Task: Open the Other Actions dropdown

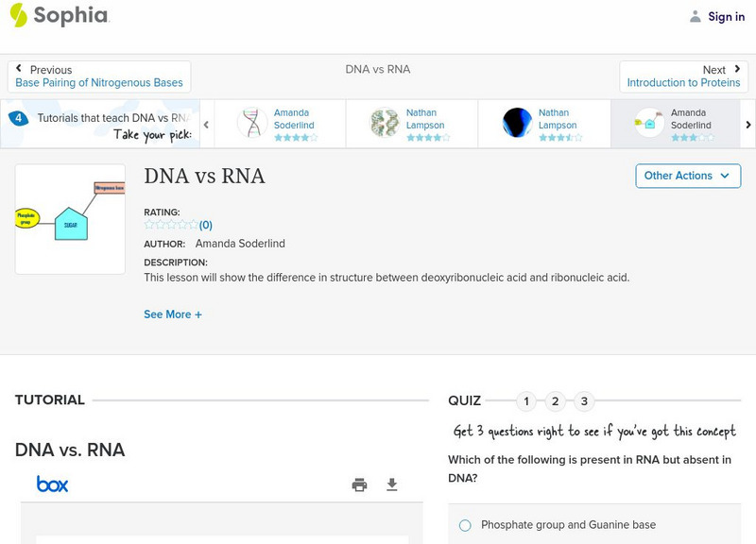Action: (x=687, y=176)
